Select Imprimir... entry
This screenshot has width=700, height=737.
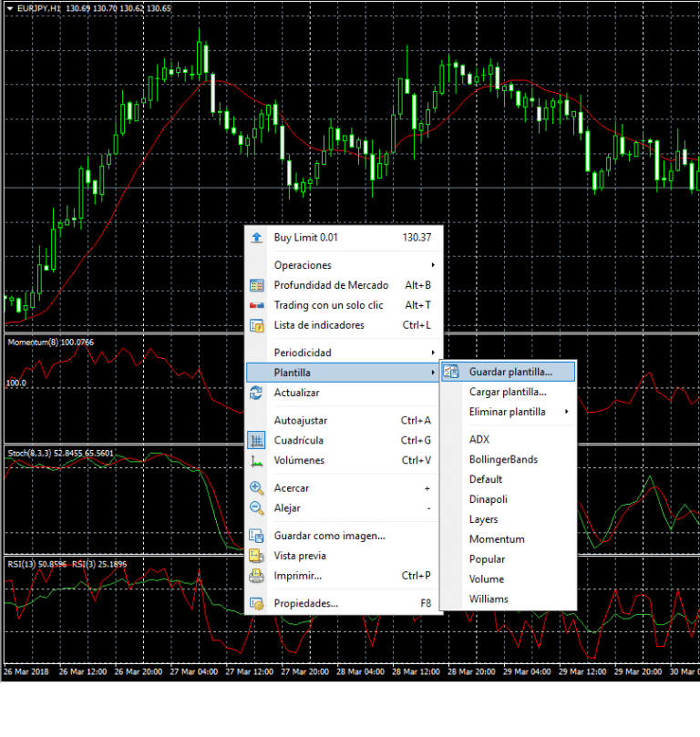click(344, 576)
